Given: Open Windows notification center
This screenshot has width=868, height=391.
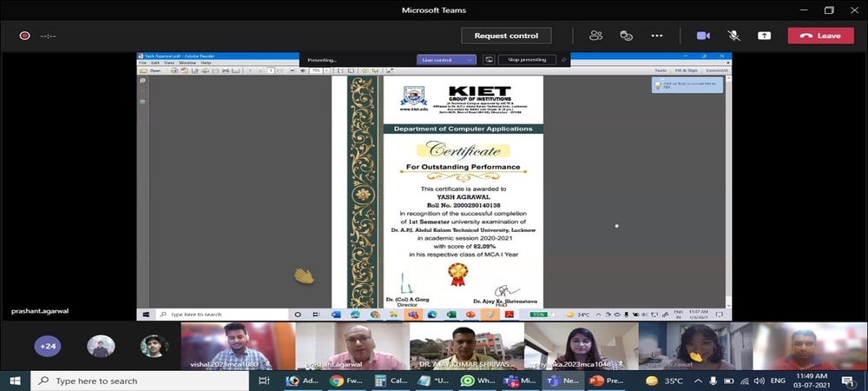Looking at the screenshot, I should point(847,381).
